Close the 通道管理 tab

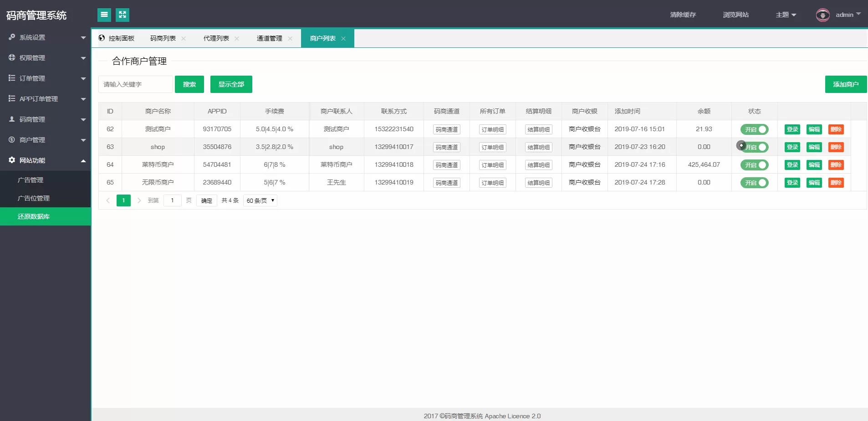[290, 39]
